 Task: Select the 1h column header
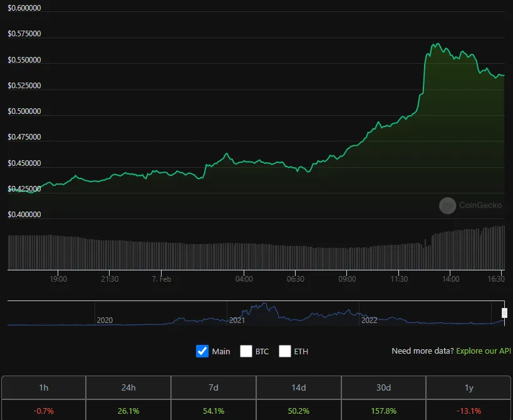(43, 387)
